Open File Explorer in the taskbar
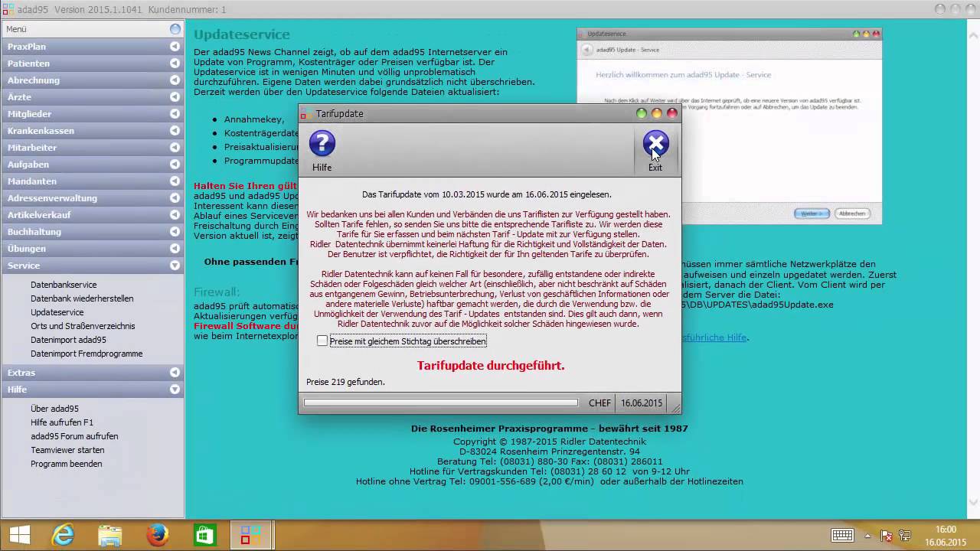This screenshot has height=551, width=980. [109, 535]
